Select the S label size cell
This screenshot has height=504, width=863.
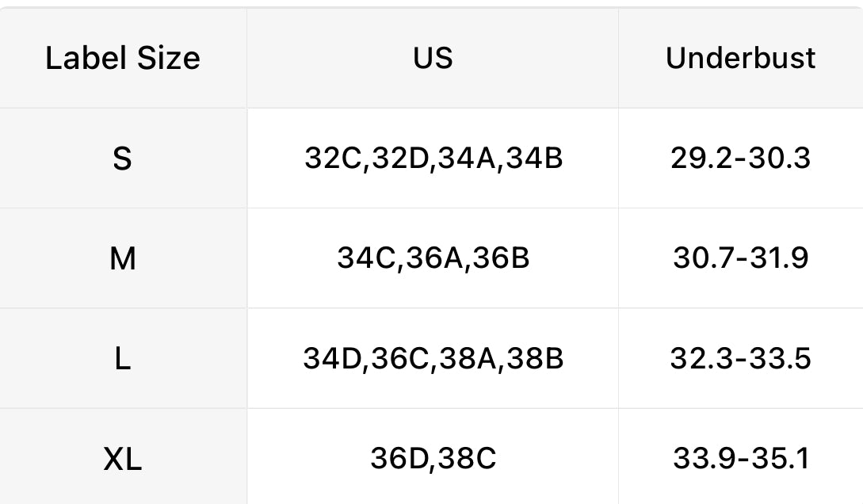(122, 158)
